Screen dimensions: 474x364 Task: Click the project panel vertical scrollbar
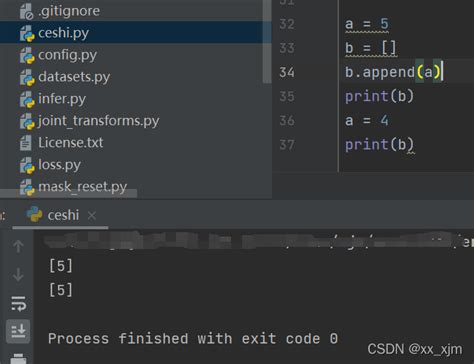(x=267, y=41)
